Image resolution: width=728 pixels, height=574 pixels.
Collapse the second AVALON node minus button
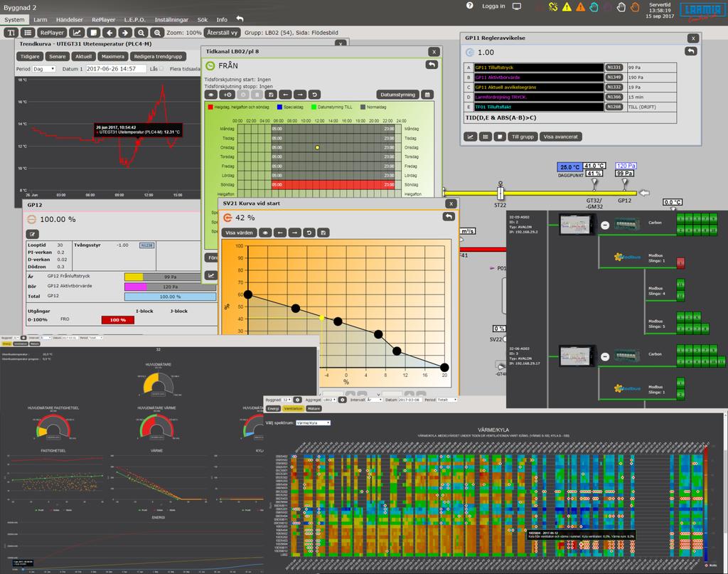605,356
